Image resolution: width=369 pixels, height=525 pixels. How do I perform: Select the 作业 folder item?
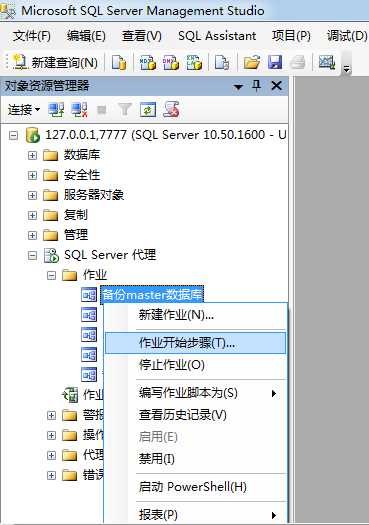point(95,275)
